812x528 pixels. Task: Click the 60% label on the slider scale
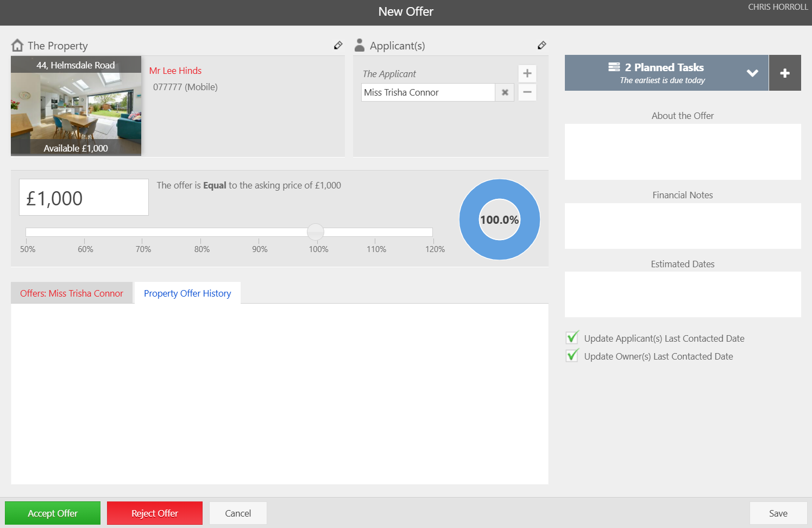point(85,249)
